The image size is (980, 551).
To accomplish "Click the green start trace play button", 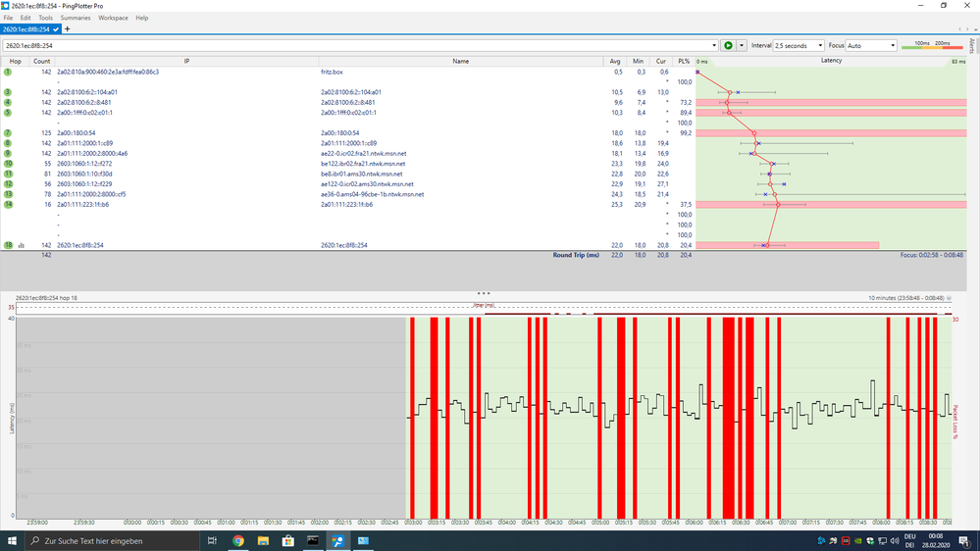I will [x=728, y=45].
